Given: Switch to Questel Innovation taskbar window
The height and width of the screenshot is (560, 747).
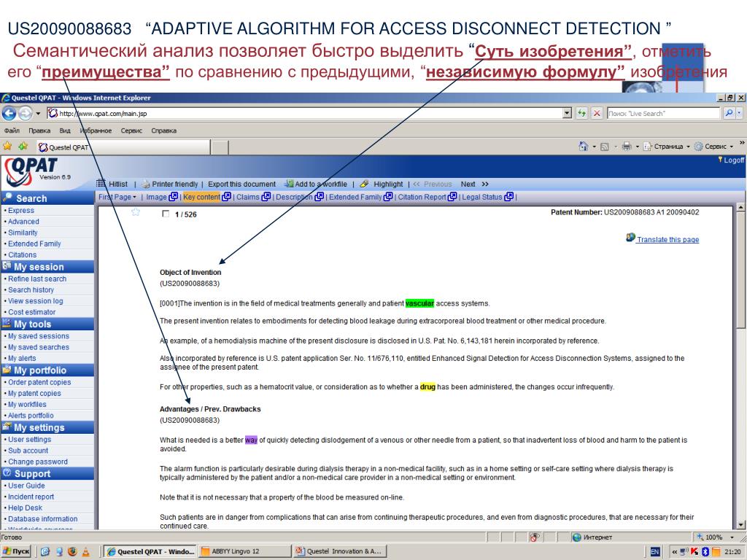Looking at the screenshot, I should (x=339, y=551).
